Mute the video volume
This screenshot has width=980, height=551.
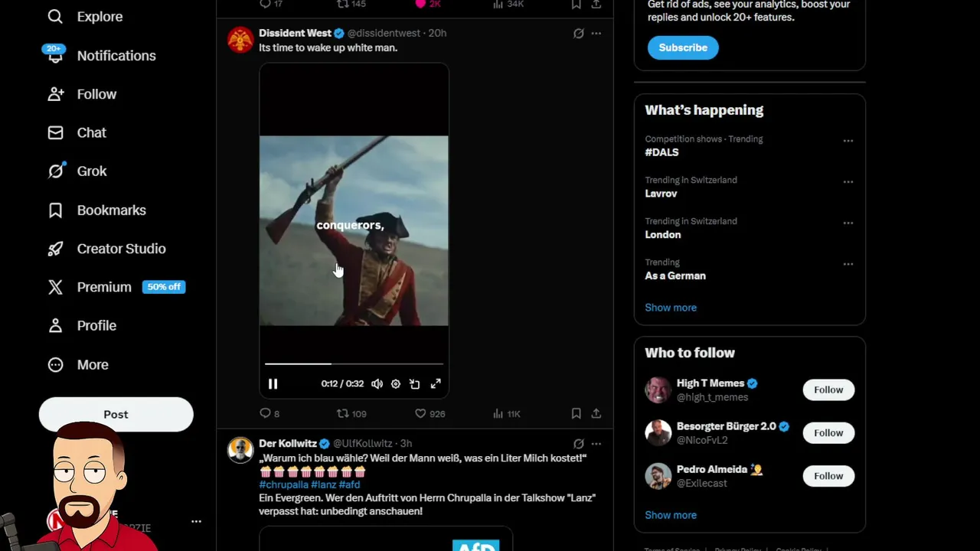[377, 384]
